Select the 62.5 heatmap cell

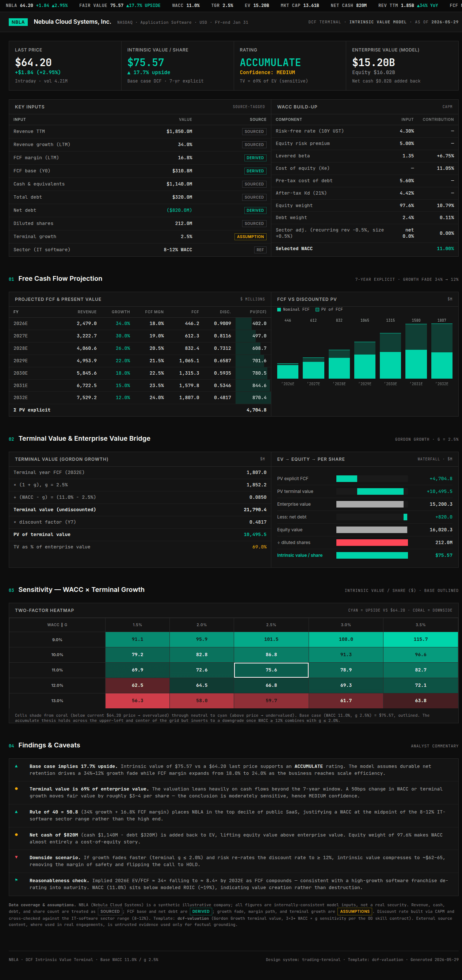(x=137, y=685)
